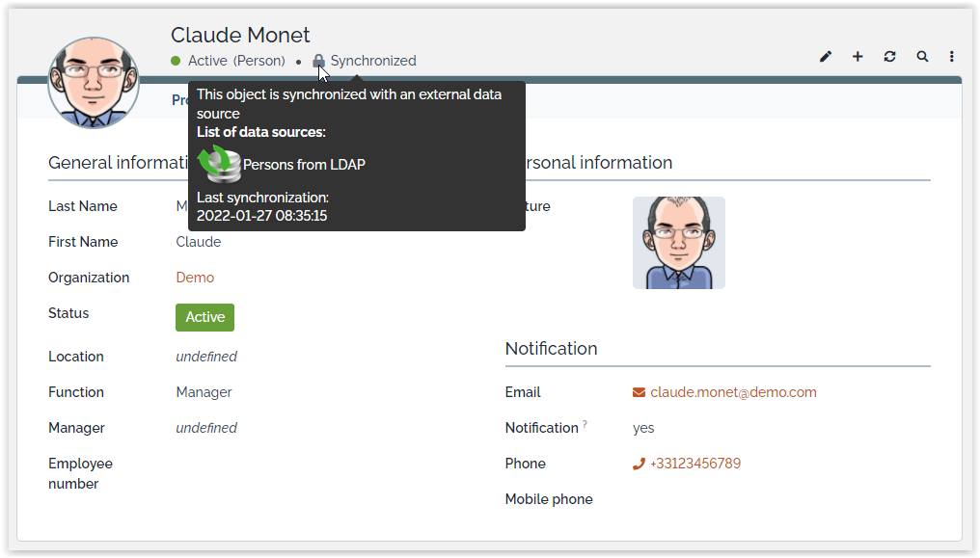Screen dimensions: 980x558
Task: Click the lock icon beside Synchronized
Action: point(318,61)
